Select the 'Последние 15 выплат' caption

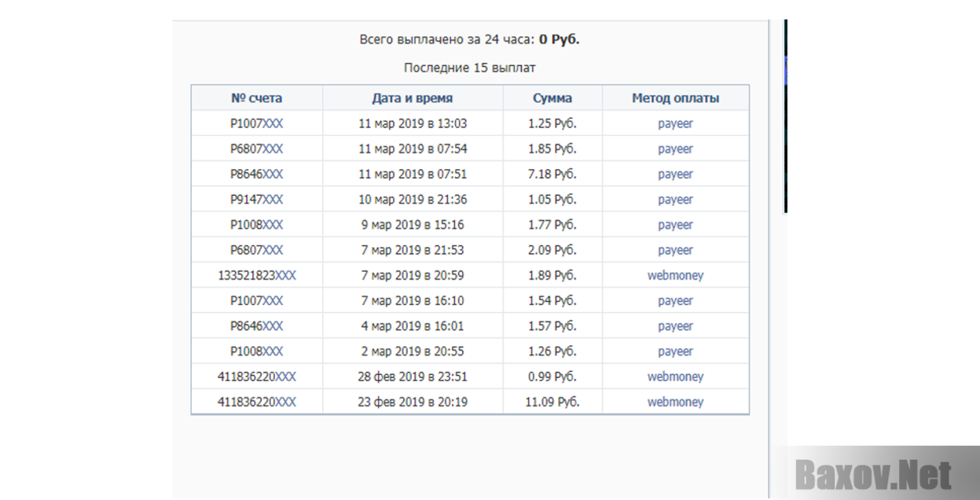click(470, 68)
